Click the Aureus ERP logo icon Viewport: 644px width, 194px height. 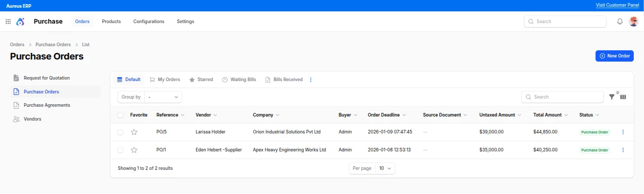[x=21, y=22]
